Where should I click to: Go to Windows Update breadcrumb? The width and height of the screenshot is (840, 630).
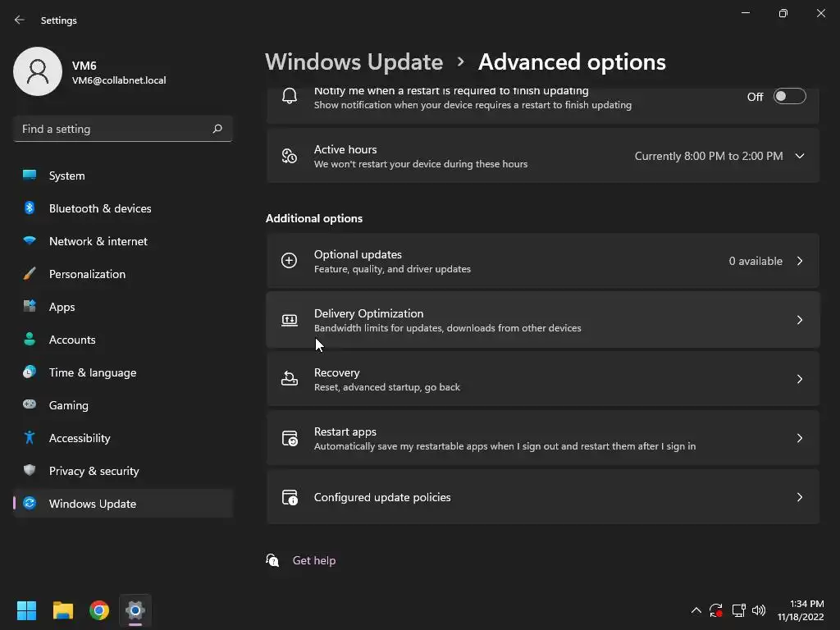(354, 62)
